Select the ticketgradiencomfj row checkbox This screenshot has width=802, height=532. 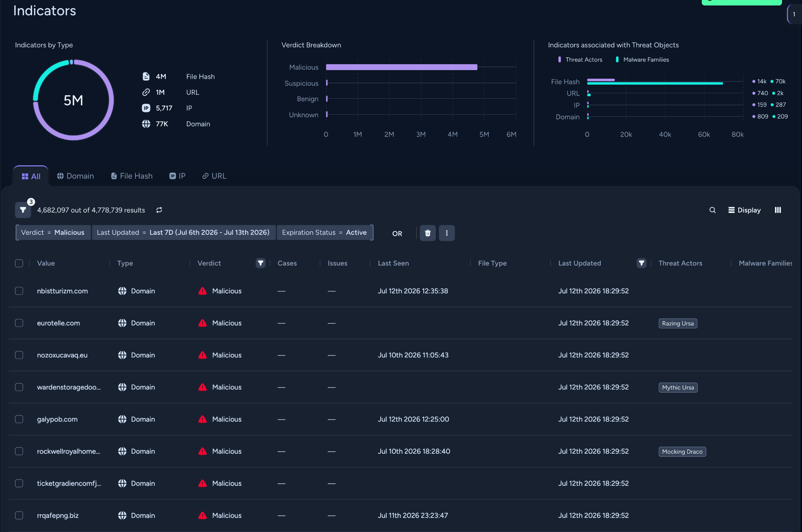(x=19, y=483)
